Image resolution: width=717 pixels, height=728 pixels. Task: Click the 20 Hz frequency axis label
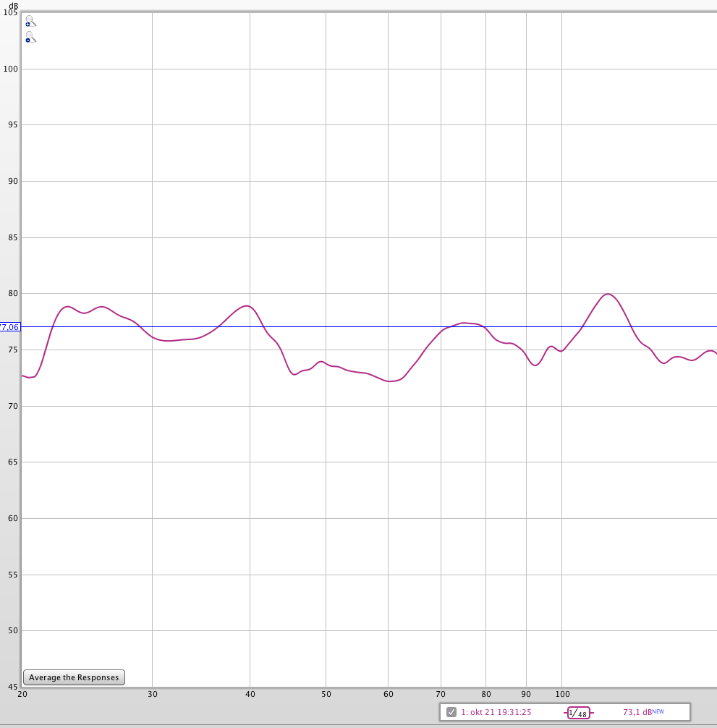click(x=22, y=694)
